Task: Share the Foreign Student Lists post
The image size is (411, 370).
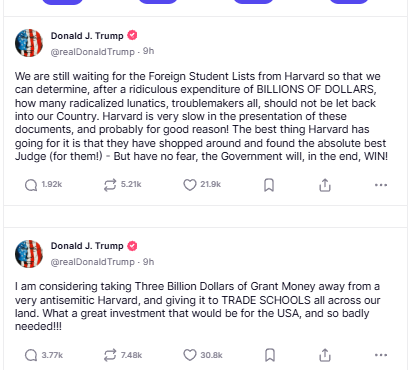Action: [x=325, y=185]
